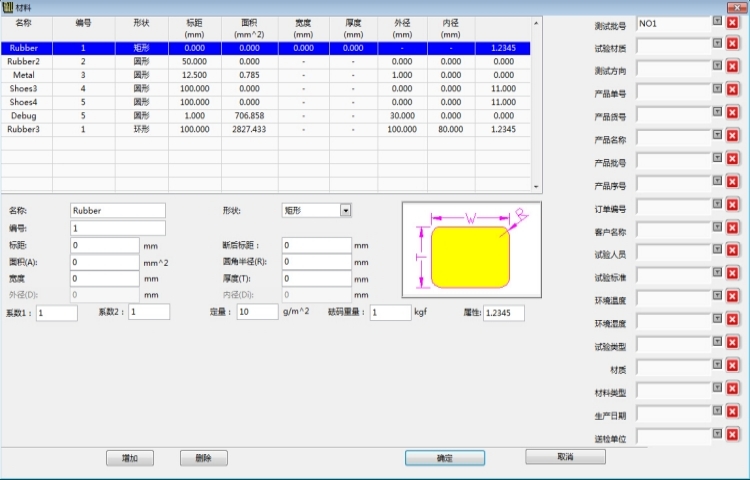Expand the 材料类型 dropdown
Viewport: 750px width, 480px height.
pyautogui.click(x=716, y=391)
